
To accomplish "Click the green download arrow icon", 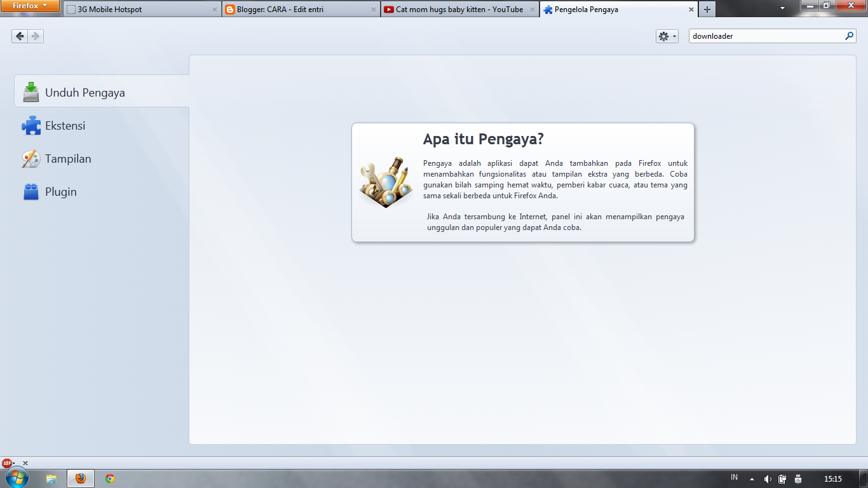I will point(31,92).
